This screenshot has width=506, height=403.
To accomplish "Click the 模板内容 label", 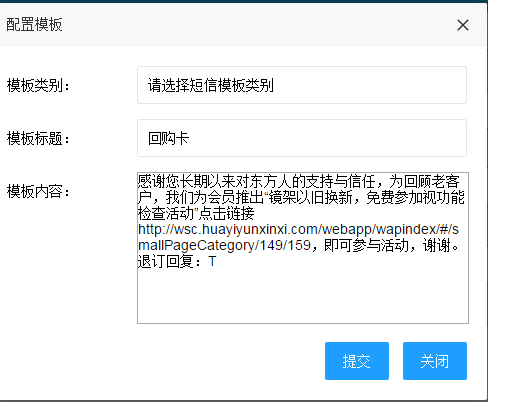I will pyautogui.click(x=38, y=191).
